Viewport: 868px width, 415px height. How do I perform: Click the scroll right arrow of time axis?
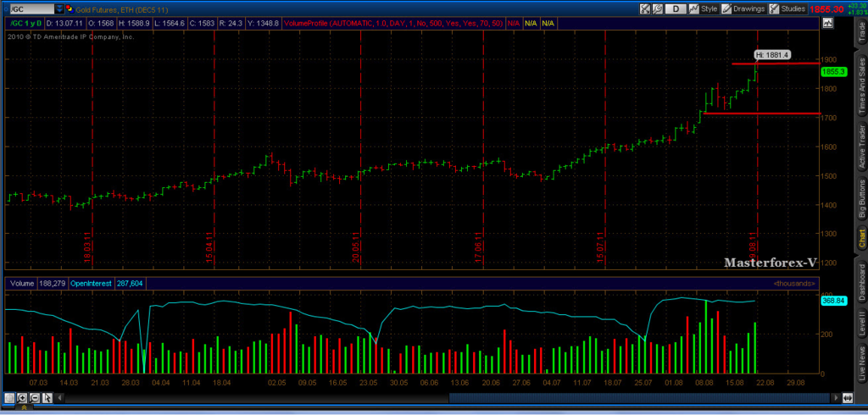click(836, 397)
